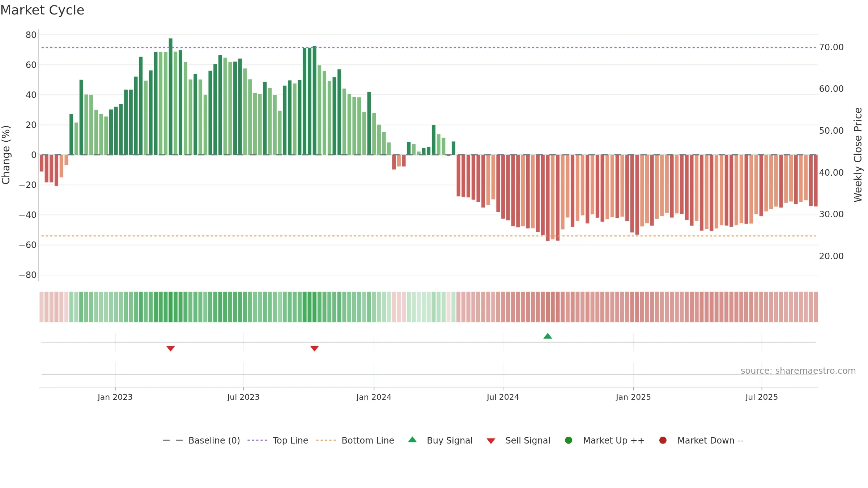The width and height of the screenshot is (868, 488).
Task: Click the first pale red heatmap cell
Action: click(42, 307)
